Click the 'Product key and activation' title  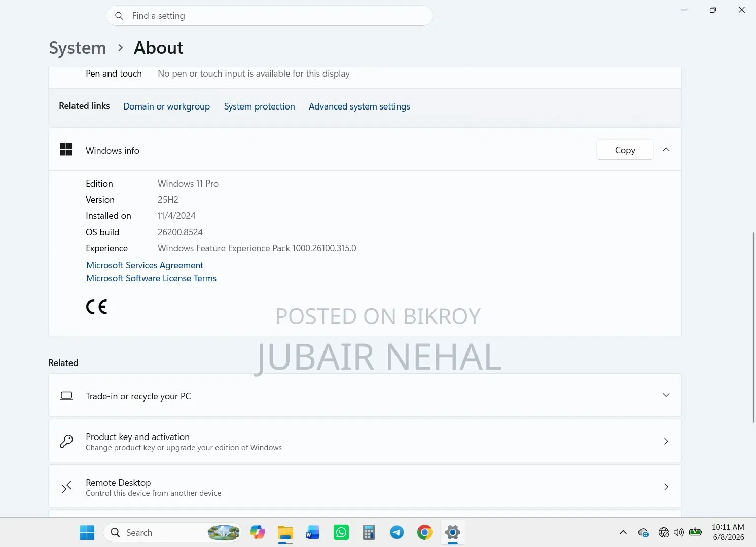pos(137,437)
